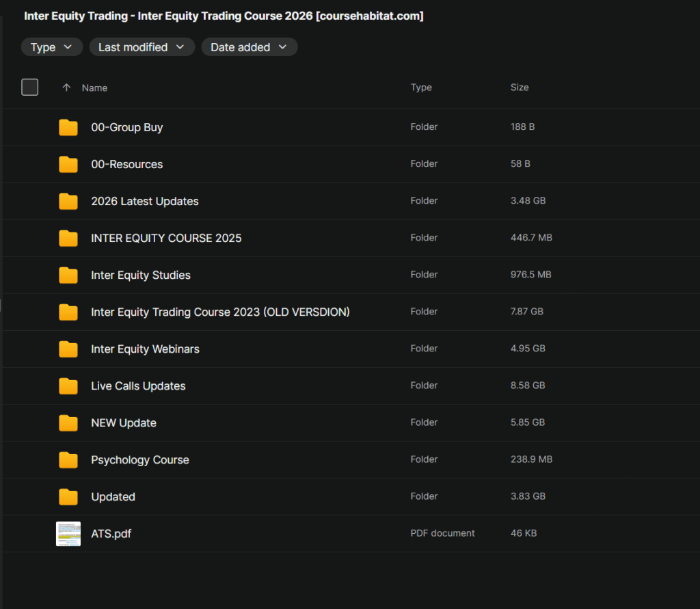Open the Inter Equity Webinars name

[x=145, y=349]
